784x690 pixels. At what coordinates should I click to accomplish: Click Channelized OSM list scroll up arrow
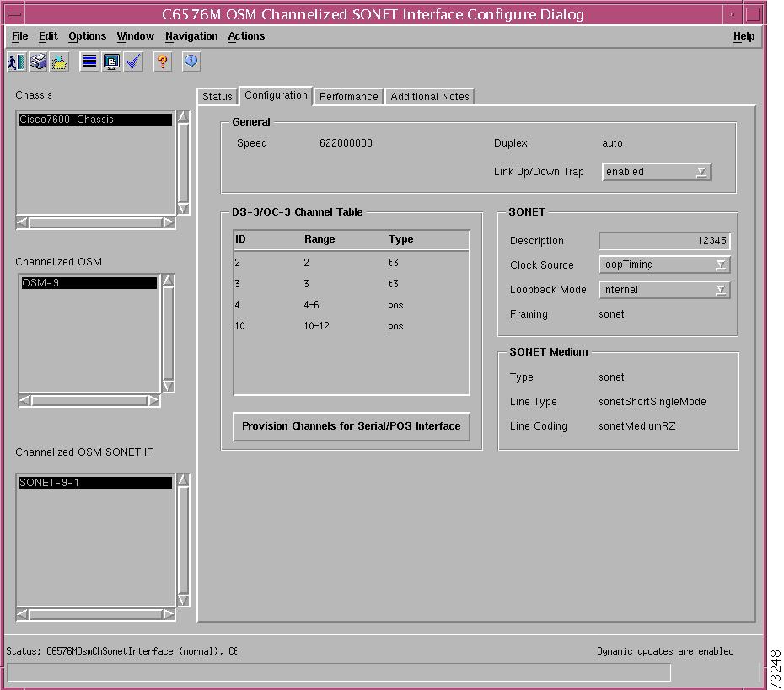(168, 281)
